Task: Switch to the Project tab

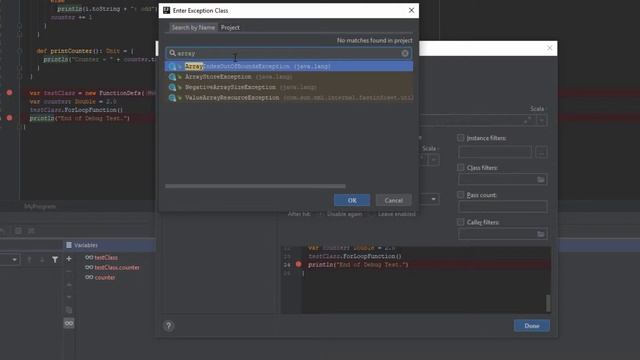Action: tap(230, 27)
